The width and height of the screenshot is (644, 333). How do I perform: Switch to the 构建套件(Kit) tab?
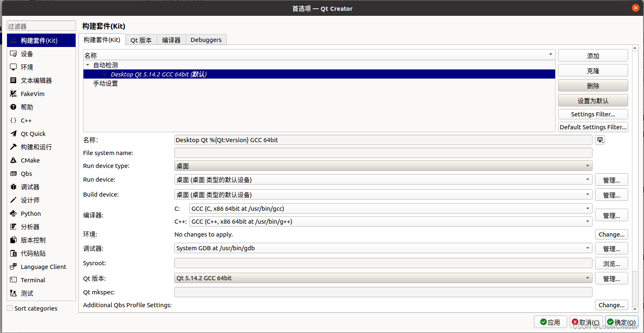click(x=102, y=40)
